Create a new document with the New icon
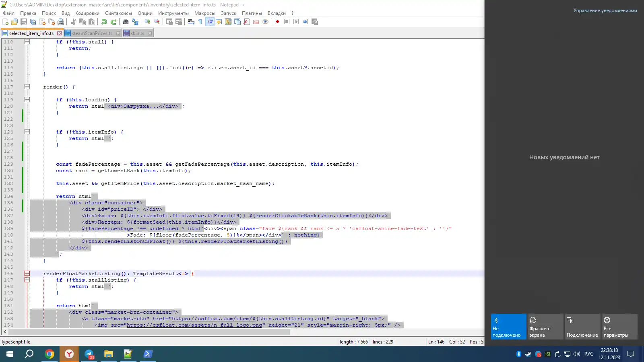The width and height of the screenshot is (644, 362). click(x=6, y=22)
